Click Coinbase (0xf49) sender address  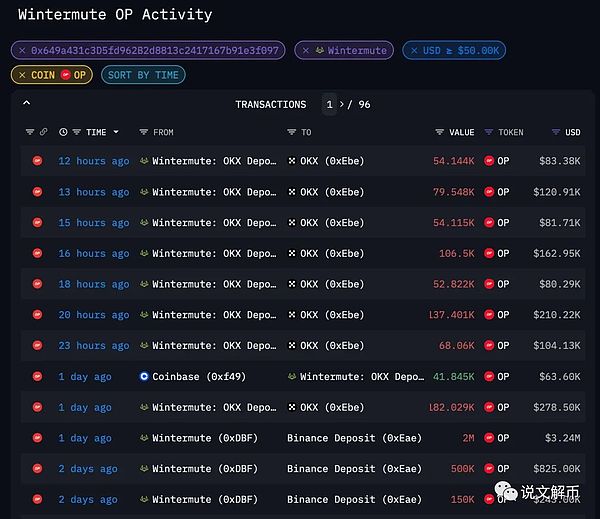point(199,377)
